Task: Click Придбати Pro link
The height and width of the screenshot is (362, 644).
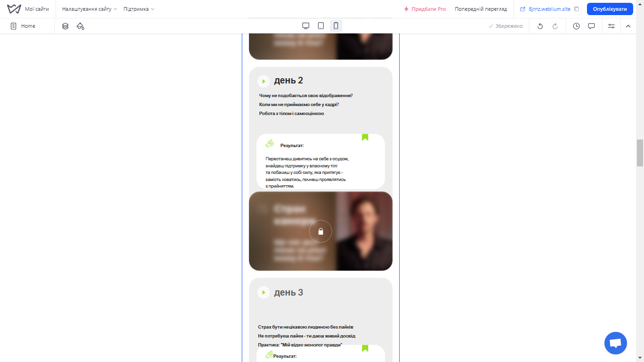Action: [x=425, y=9]
